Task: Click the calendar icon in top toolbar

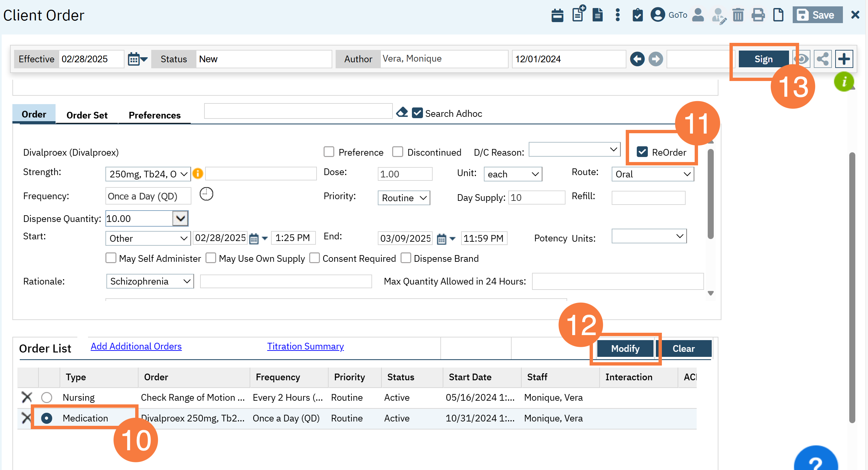Action: click(557, 15)
